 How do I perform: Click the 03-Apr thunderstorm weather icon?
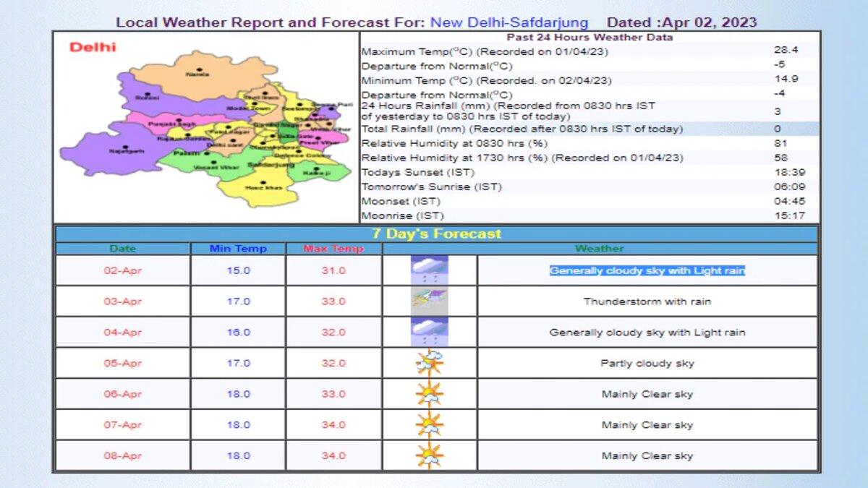[430, 301]
